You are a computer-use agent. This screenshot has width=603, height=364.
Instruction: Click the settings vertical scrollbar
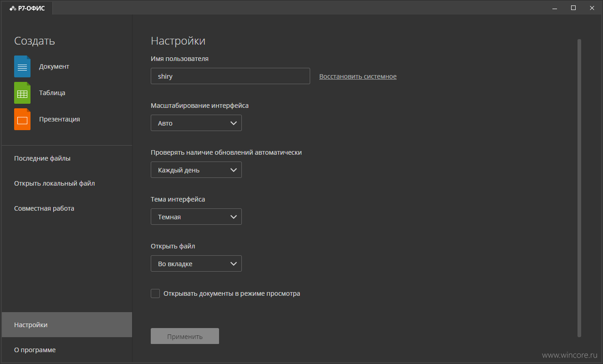pos(579,188)
